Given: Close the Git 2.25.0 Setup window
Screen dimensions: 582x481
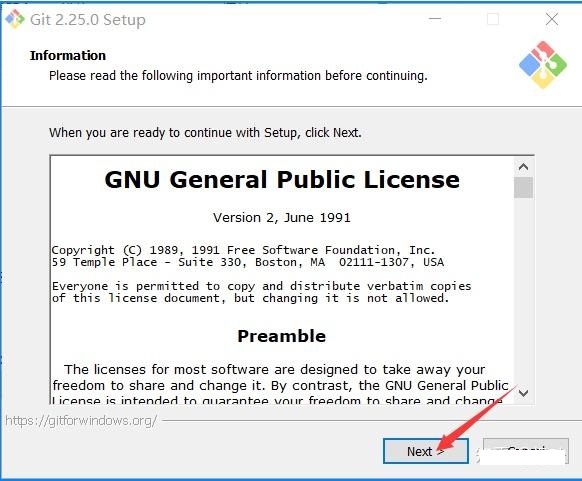Looking at the screenshot, I should point(552,19).
